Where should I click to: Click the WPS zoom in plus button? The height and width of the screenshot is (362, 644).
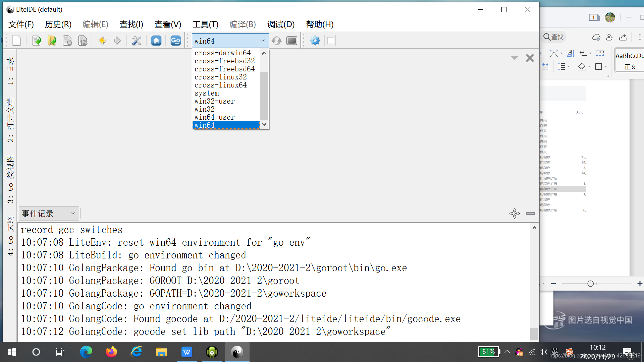click(640, 284)
